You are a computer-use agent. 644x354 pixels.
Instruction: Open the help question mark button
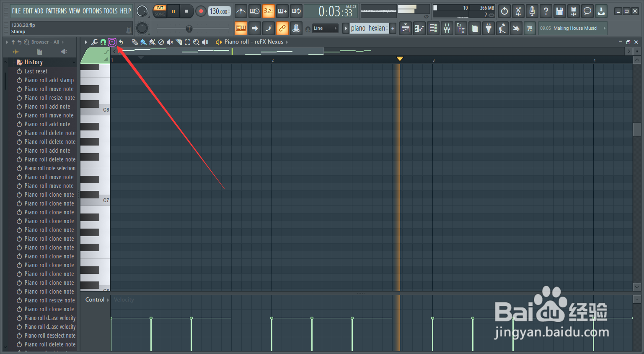pos(546,11)
